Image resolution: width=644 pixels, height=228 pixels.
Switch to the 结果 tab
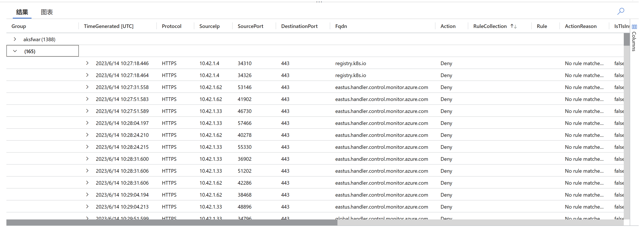pos(22,12)
